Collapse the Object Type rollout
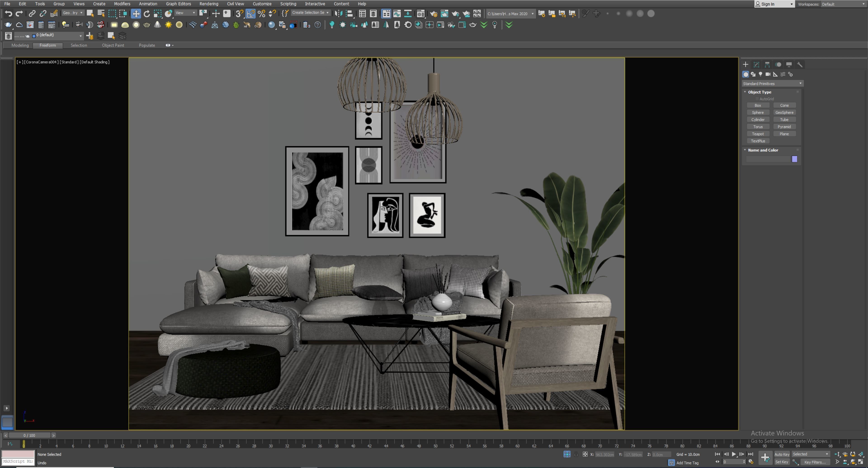 [x=745, y=92]
